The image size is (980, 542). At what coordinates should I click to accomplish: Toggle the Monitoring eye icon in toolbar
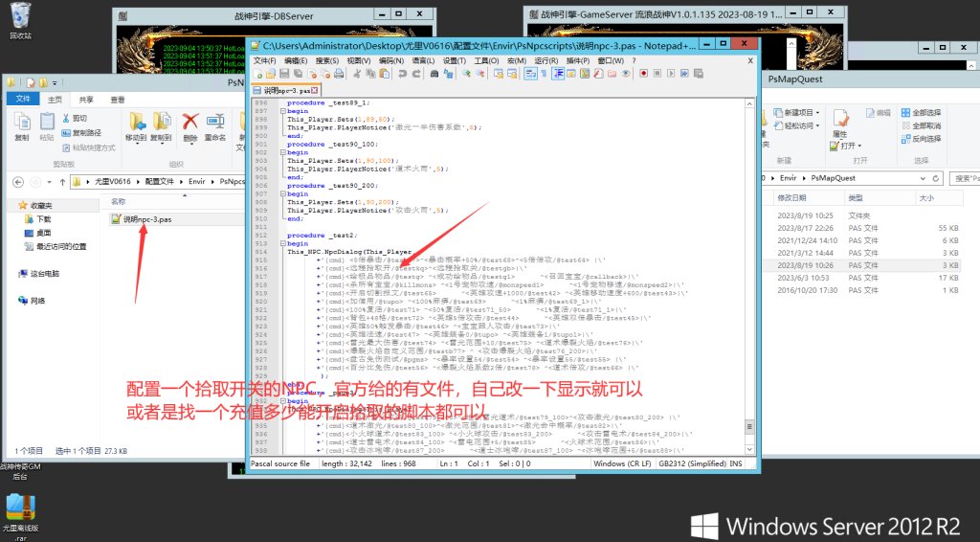coord(626,74)
